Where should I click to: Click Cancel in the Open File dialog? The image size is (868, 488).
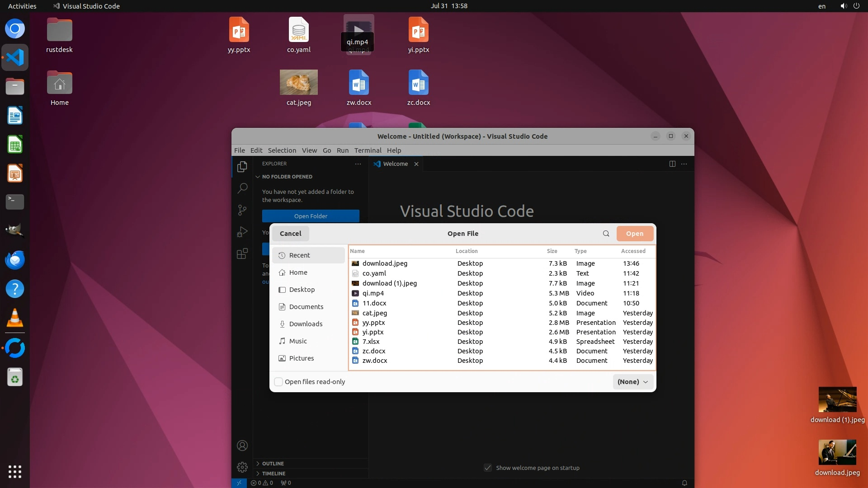coord(290,234)
